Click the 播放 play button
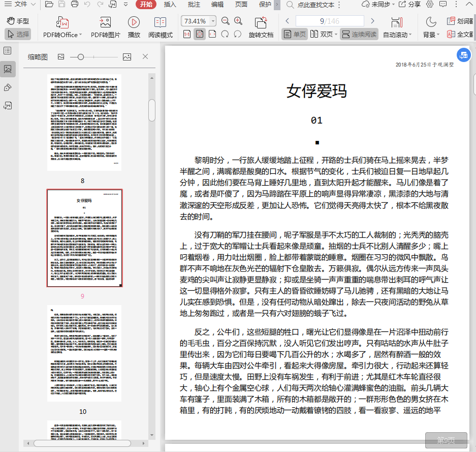The height and width of the screenshot is (452, 476). (x=134, y=27)
